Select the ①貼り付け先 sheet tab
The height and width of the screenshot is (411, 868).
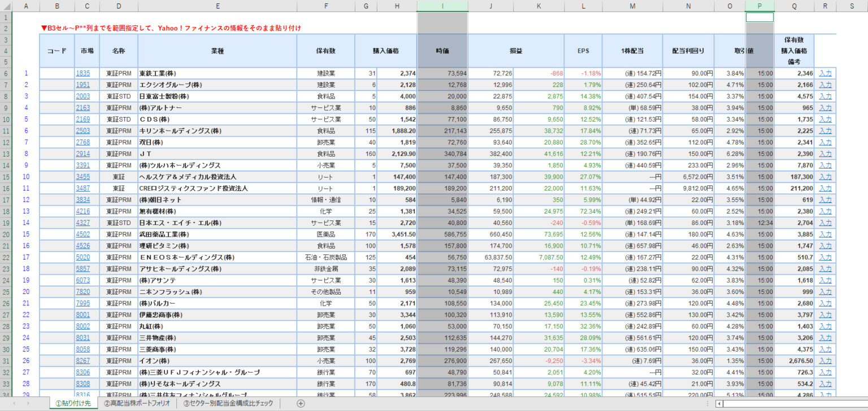73,403
